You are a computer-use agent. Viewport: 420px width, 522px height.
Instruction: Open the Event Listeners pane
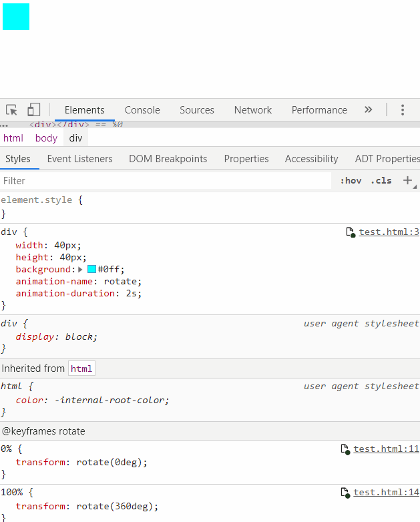pyautogui.click(x=80, y=159)
